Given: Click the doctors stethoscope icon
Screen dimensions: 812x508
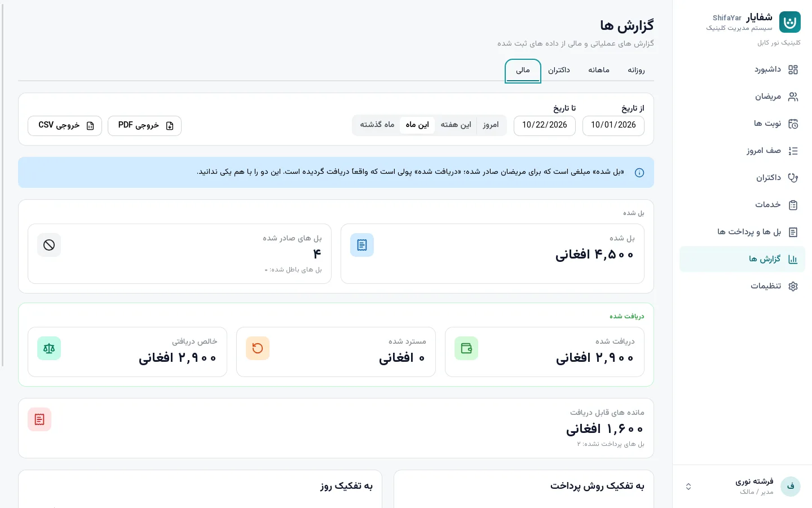Looking at the screenshot, I should (793, 178).
